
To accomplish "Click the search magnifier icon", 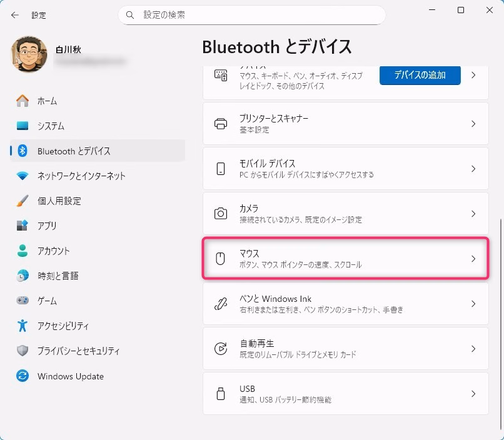I will [x=130, y=15].
